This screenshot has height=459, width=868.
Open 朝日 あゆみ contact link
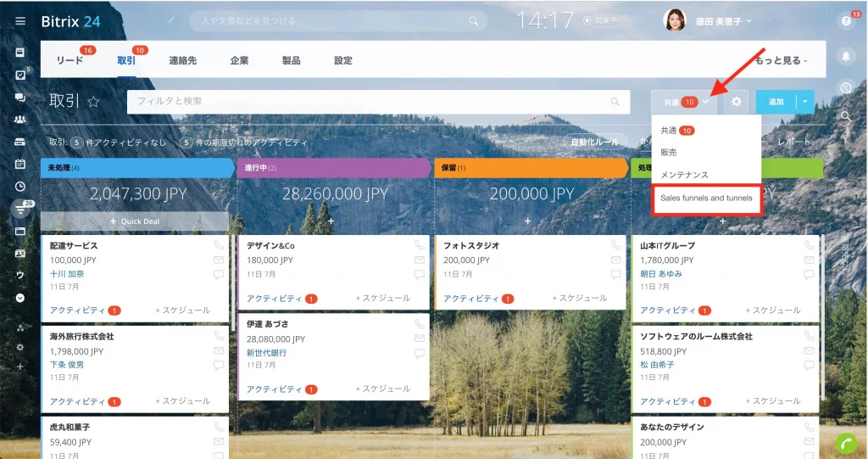pos(661,274)
